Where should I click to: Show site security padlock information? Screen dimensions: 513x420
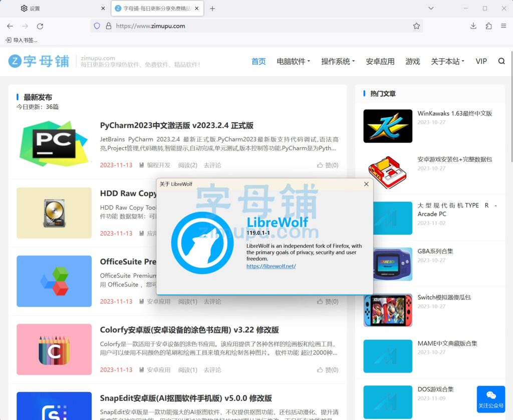pos(109,26)
